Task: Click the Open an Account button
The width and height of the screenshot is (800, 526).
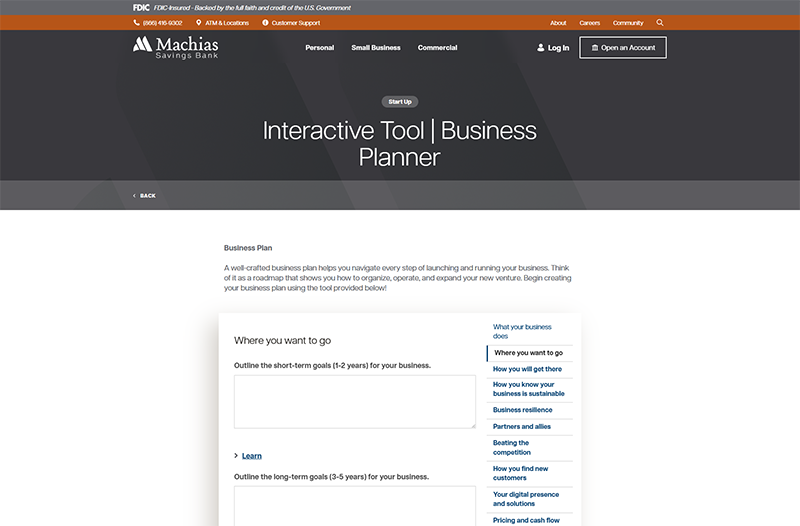Action: coord(622,47)
